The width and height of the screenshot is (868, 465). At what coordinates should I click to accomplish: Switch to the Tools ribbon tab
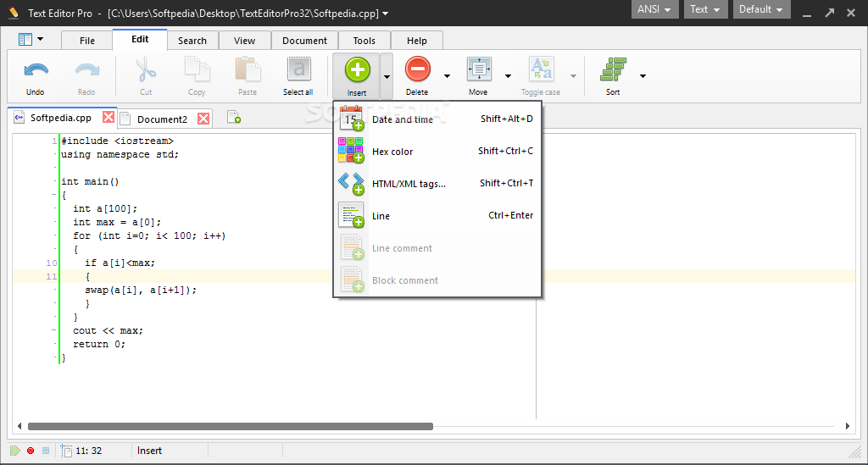pyautogui.click(x=364, y=41)
